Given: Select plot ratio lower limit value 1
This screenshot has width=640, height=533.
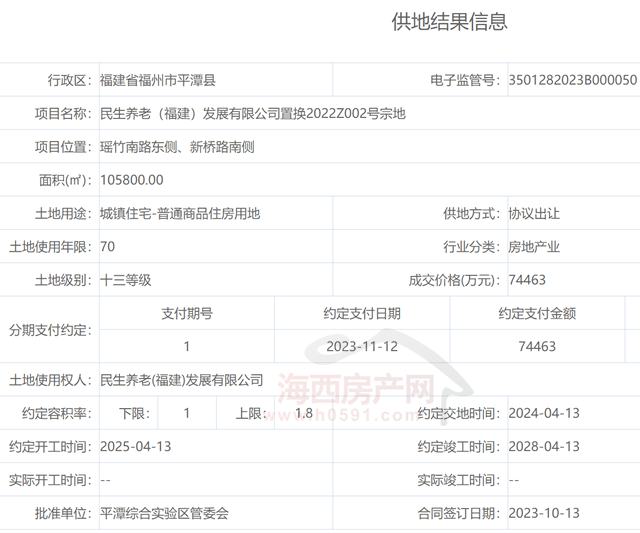Looking at the screenshot, I should click(187, 413).
